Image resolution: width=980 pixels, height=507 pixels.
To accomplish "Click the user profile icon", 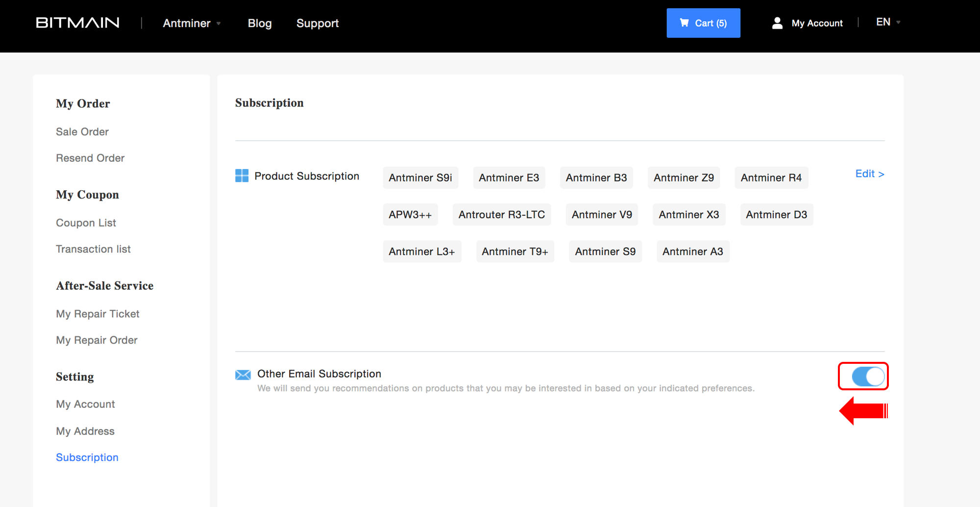I will click(x=777, y=23).
